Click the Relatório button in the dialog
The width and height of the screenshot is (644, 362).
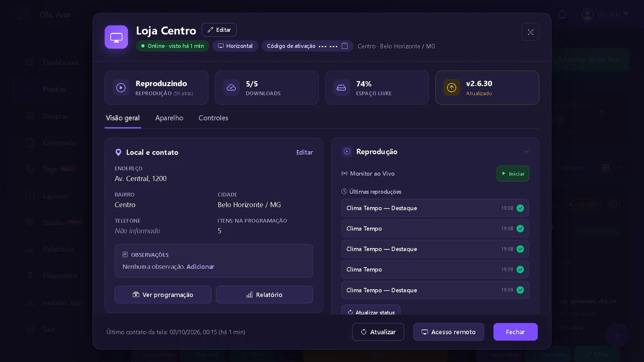click(x=264, y=295)
